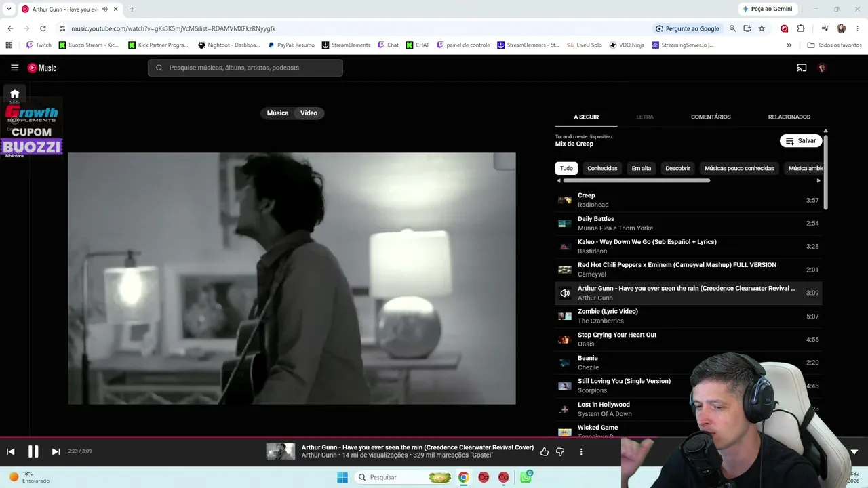Play Daily Battles from the queue

(x=688, y=224)
